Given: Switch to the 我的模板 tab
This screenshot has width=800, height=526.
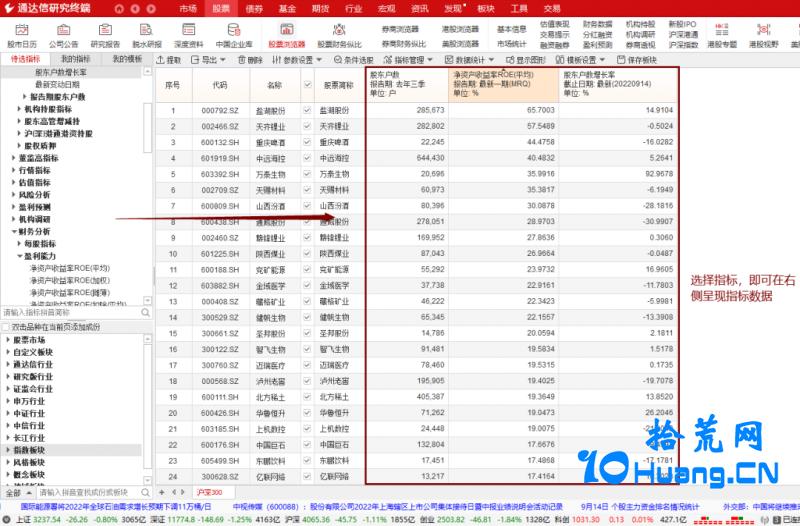Looking at the screenshot, I should pyautogui.click(x=127, y=59).
